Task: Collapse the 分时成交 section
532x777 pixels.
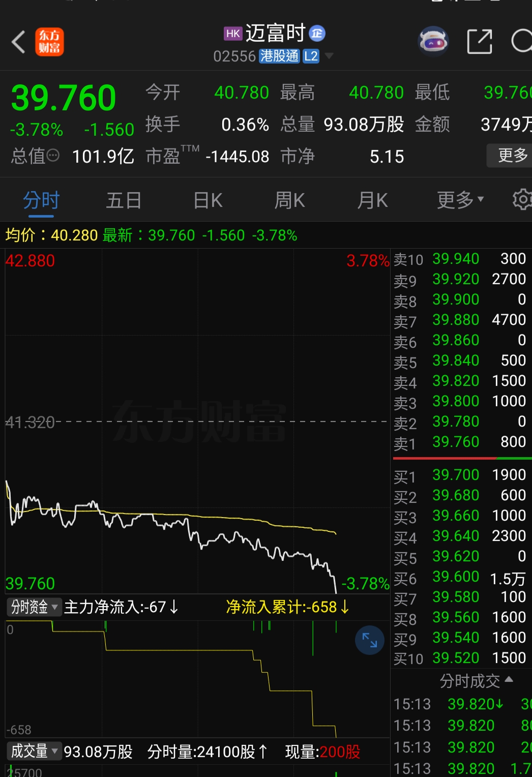Action: click(x=476, y=681)
